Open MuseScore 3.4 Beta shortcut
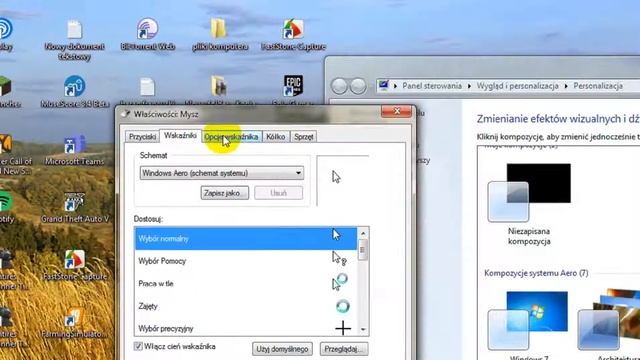The width and height of the screenshot is (640, 360). pyautogui.click(x=75, y=92)
